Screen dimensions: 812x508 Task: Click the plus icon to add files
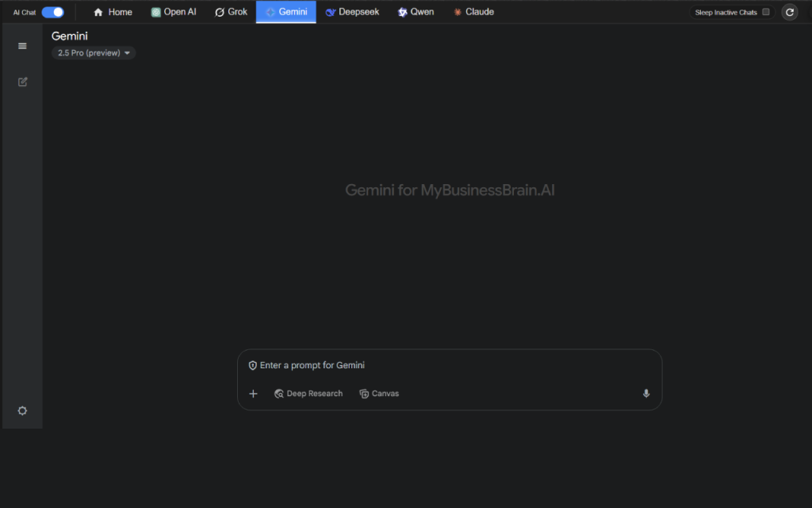(253, 394)
